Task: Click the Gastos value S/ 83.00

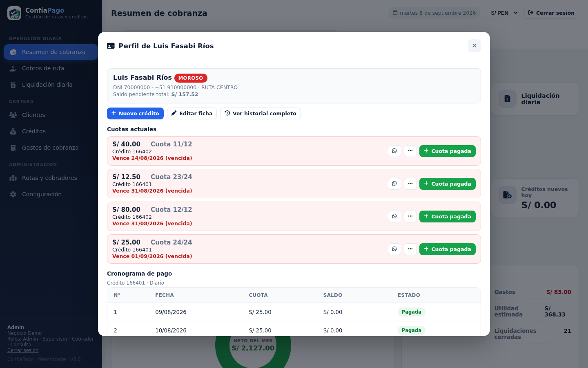Action: point(559,292)
